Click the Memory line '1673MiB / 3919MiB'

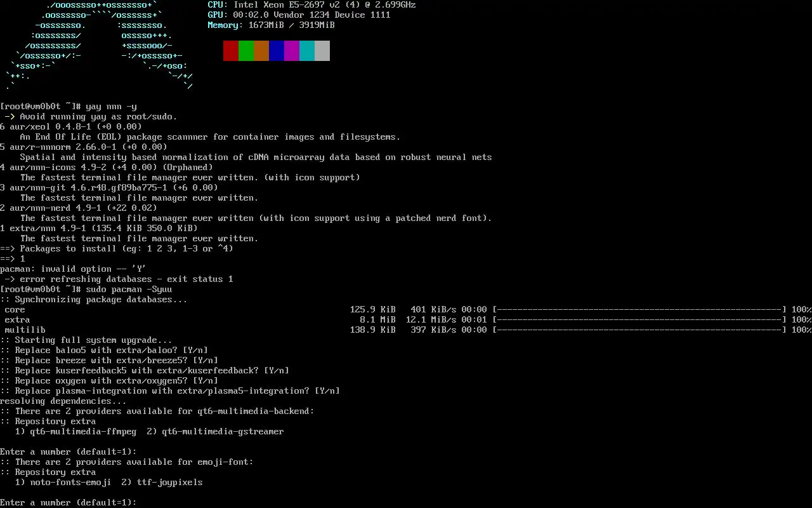tap(272, 25)
